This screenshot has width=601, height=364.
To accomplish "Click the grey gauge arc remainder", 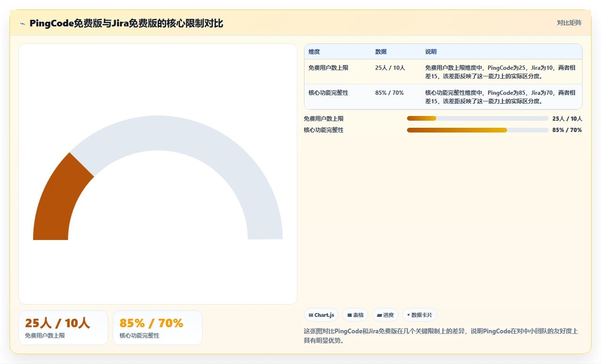I will [x=189, y=137].
